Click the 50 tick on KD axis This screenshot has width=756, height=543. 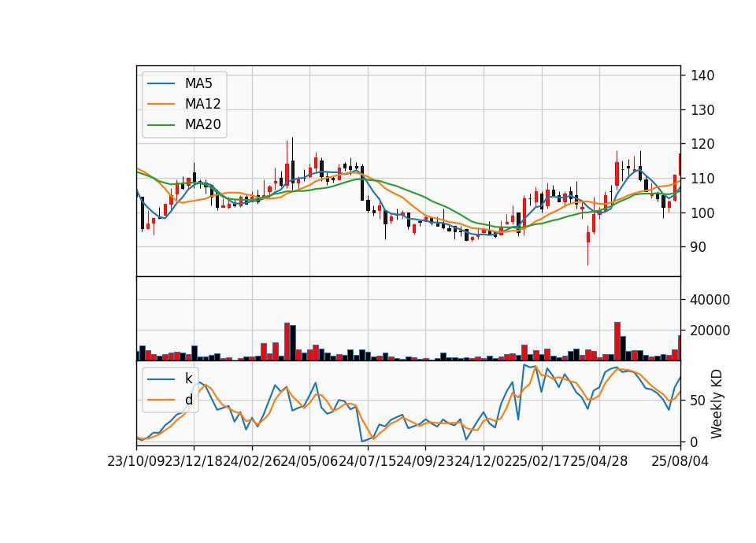699,401
